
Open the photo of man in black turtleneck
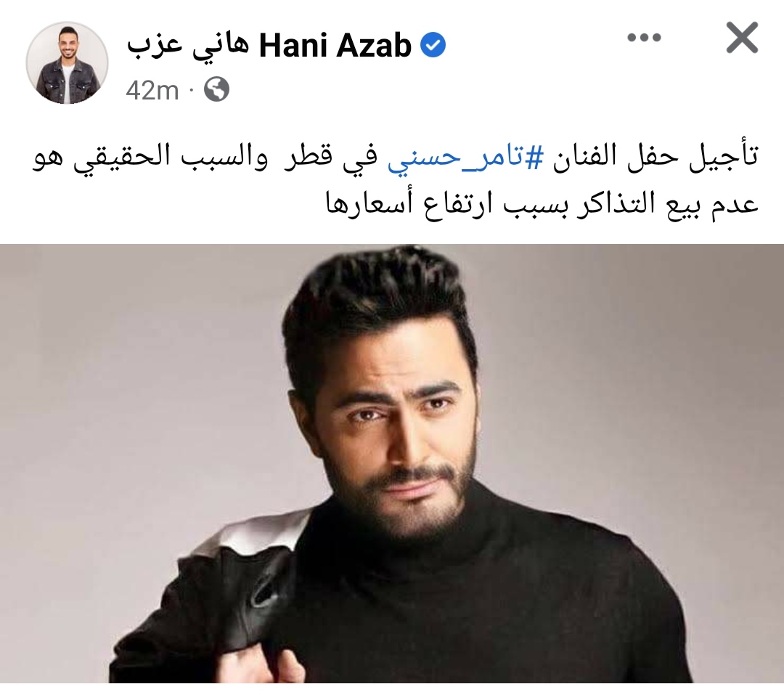[392, 463]
